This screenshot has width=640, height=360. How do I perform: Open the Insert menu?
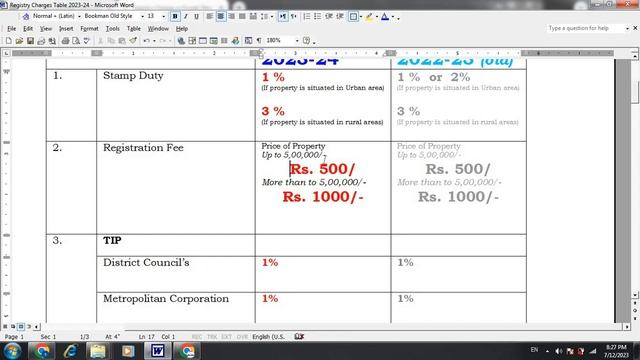(x=66, y=29)
